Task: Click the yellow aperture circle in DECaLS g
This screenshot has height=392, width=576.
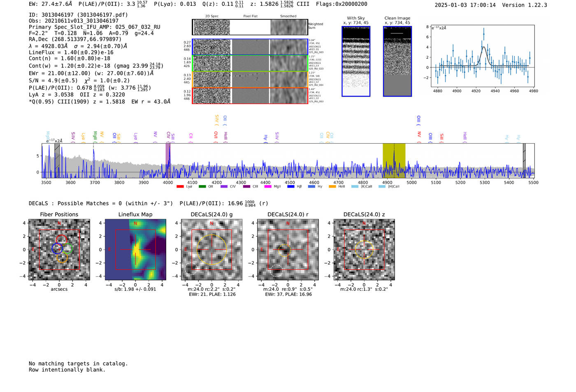Action: [211, 249]
